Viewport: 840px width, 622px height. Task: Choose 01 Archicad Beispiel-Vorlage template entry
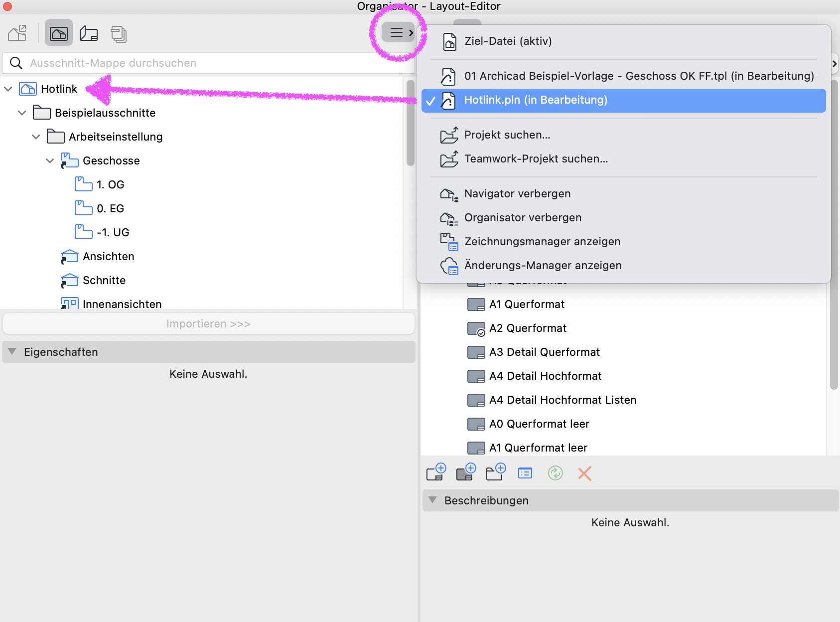[x=624, y=76]
